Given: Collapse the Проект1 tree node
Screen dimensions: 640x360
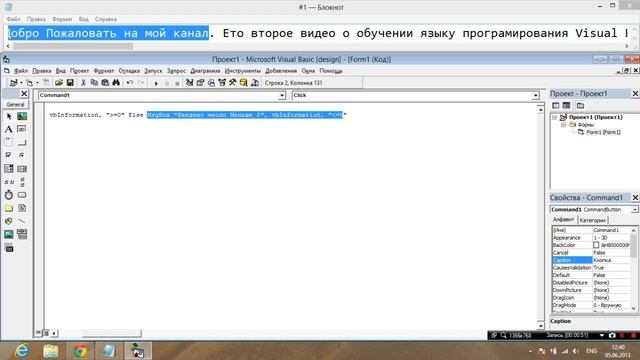Looking at the screenshot, I should pos(554,118).
